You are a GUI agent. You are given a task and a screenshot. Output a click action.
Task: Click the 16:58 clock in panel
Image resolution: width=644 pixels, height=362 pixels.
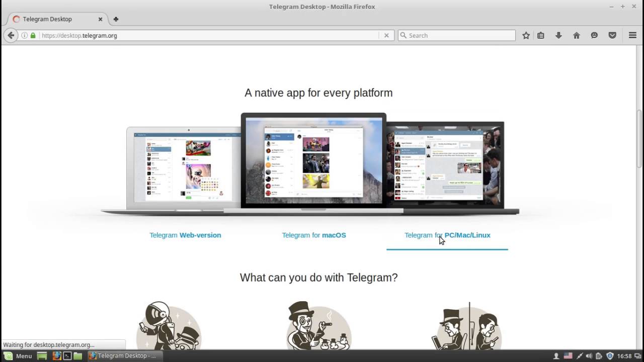tap(624, 356)
